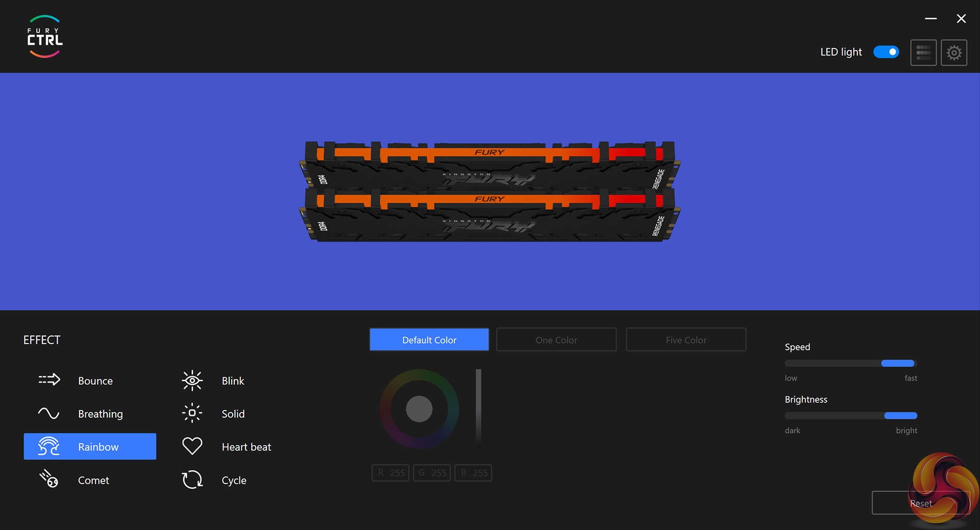Click the R value input field

click(390, 473)
